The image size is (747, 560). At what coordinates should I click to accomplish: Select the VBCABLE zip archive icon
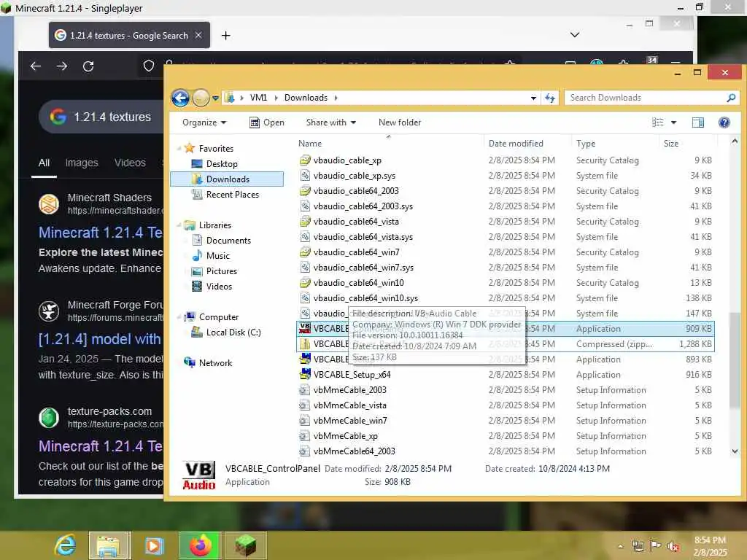pos(305,344)
